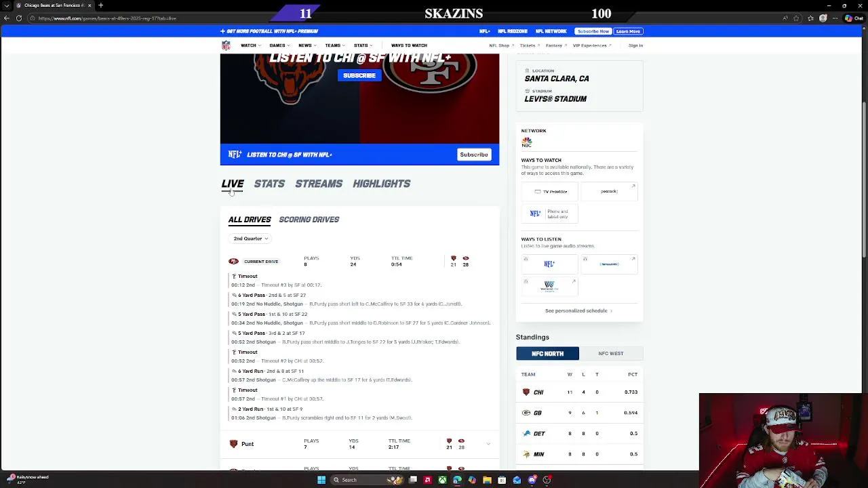Click the NBC network logo

(527, 142)
